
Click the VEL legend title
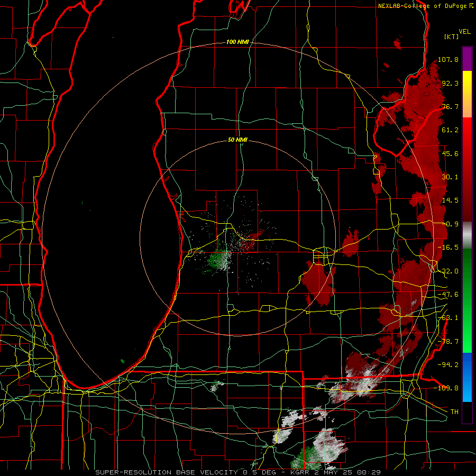(x=464, y=32)
